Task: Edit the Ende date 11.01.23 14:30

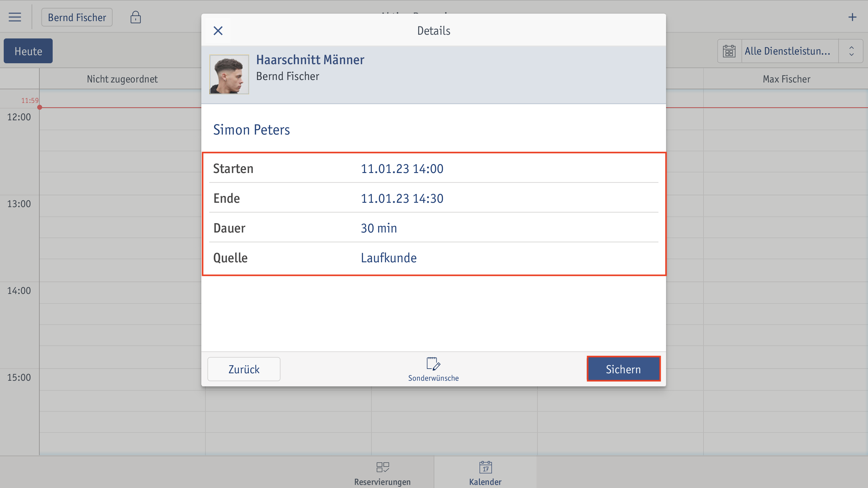Action: pyautogui.click(x=402, y=198)
